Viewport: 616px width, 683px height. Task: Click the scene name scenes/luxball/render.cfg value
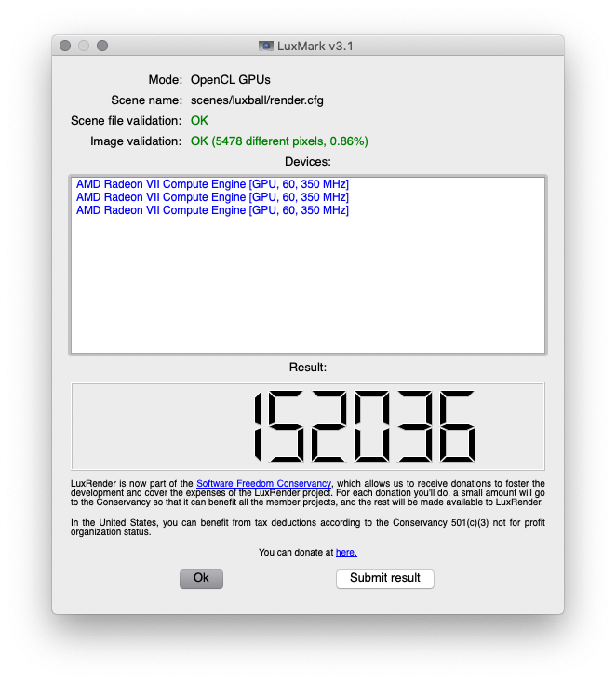point(257,100)
